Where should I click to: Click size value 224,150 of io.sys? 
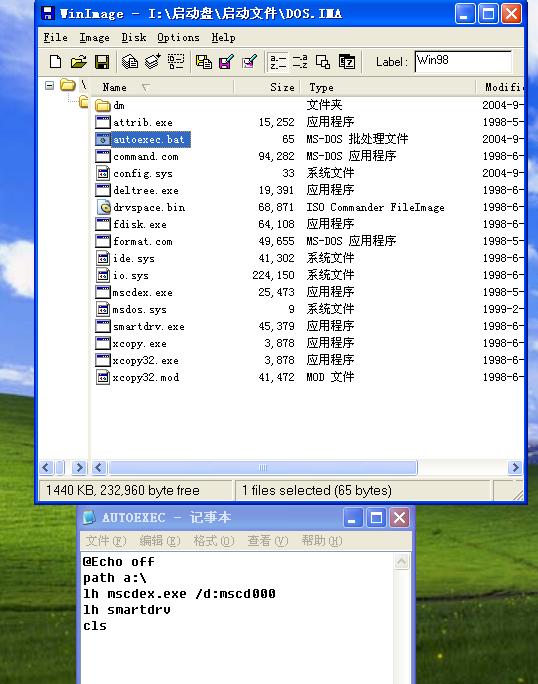pyautogui.click(x=274, y=275)
